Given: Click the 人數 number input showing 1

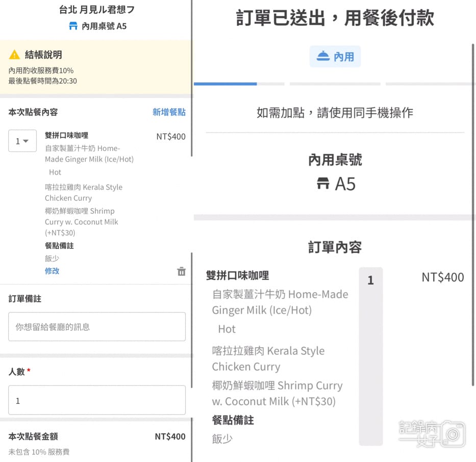Looking at the screenshot, I should pyautogui.click(x=96, y=400).
